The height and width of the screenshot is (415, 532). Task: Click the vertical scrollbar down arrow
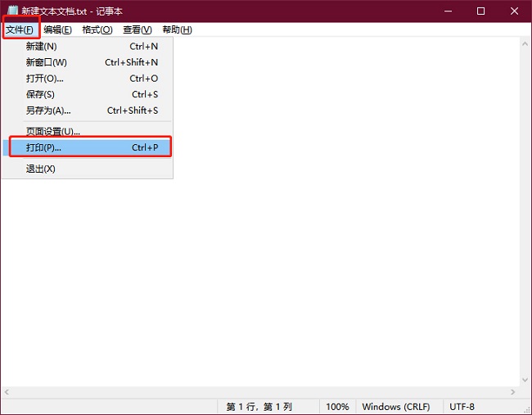coord(525,380)
